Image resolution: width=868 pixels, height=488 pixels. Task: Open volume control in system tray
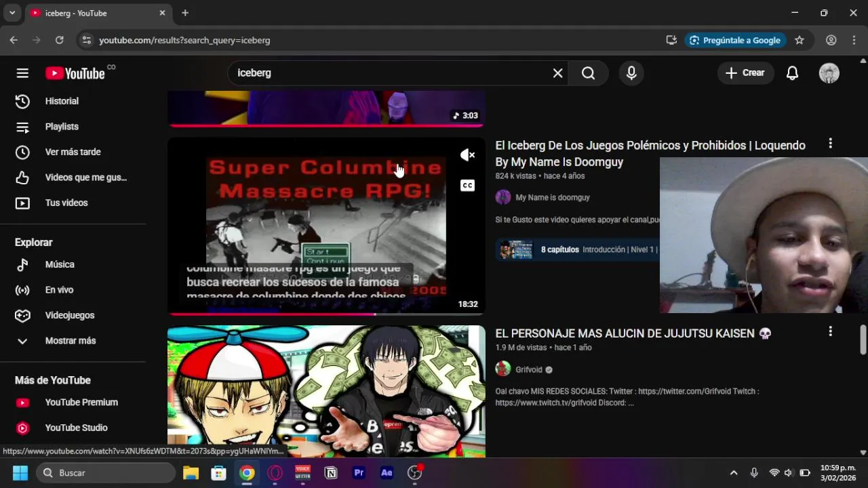point(789,473)
